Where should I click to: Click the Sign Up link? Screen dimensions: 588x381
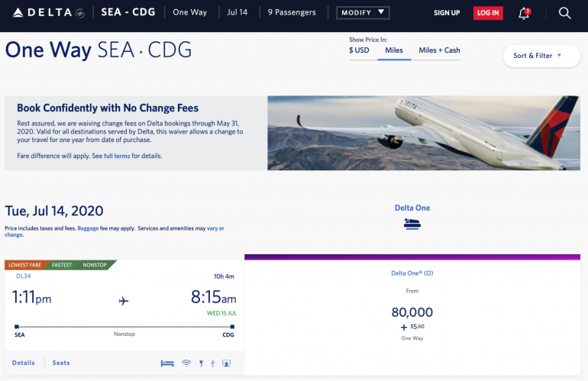coord(447,13)
